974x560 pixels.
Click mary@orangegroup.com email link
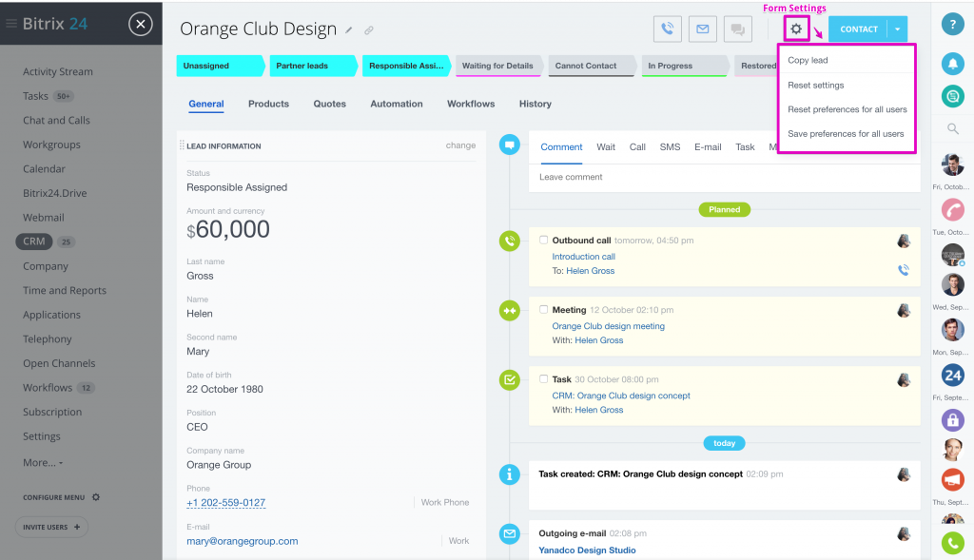point(243,541)
